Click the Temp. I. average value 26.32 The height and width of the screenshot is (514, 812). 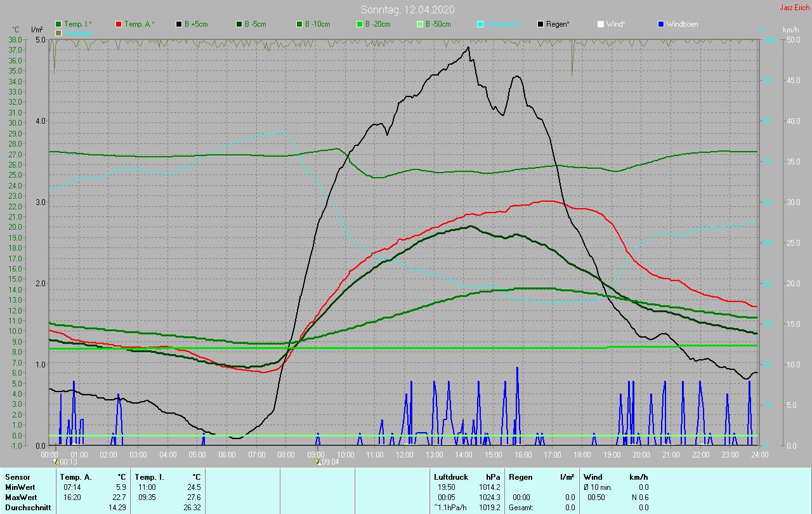click(191, 507)
